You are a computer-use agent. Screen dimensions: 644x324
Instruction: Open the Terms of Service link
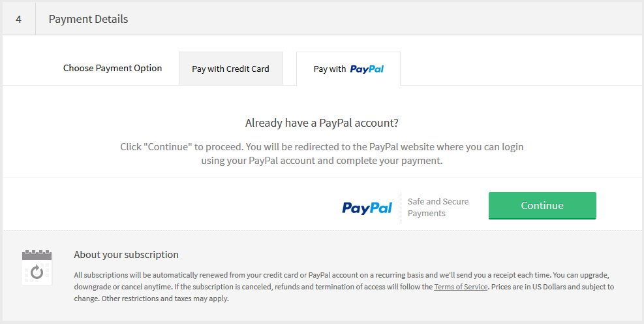(x=461, y=287)
